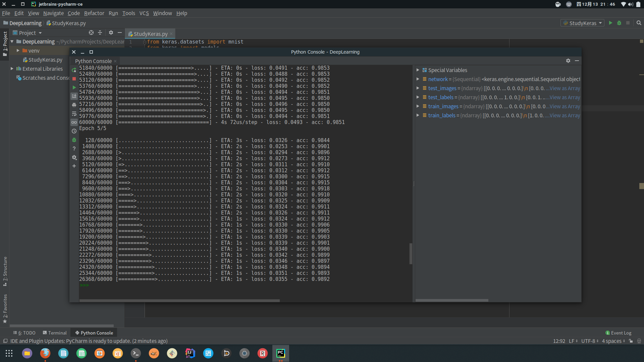Open the Navigate menu
Image resolution: width=644 pixels, height=362 pixels.
(53, 13)
